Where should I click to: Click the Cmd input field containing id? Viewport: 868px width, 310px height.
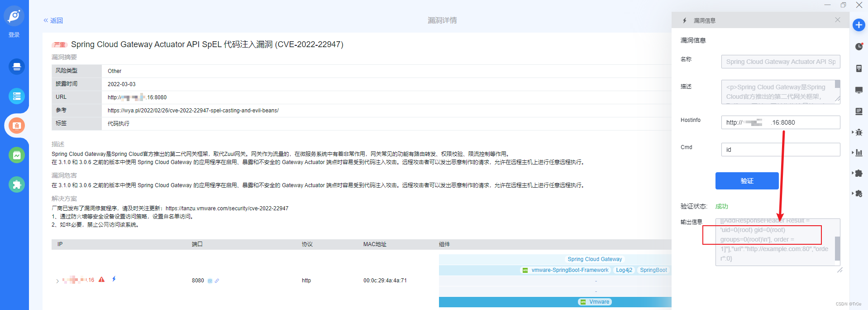tap(781, 150)
